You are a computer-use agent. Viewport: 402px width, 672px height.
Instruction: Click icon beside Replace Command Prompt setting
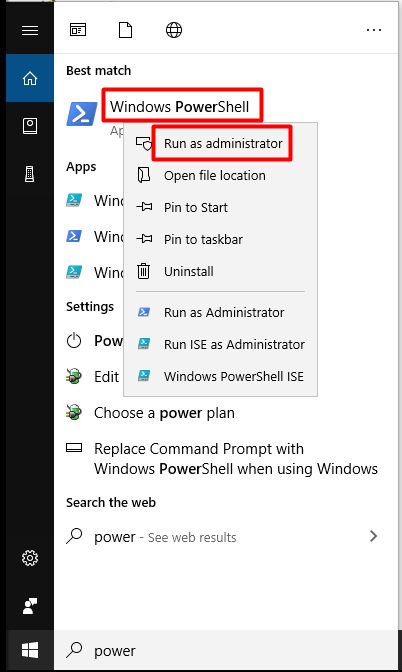(x=74, y=448)
